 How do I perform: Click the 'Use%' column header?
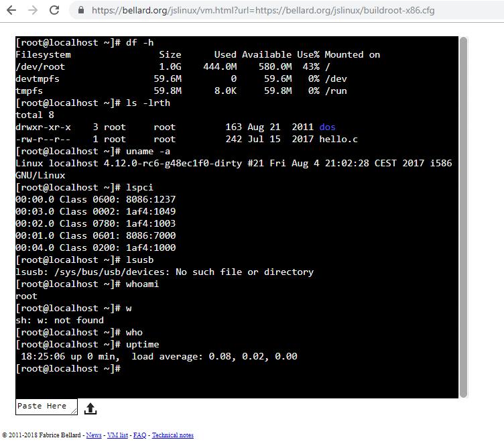click(308, 55)
